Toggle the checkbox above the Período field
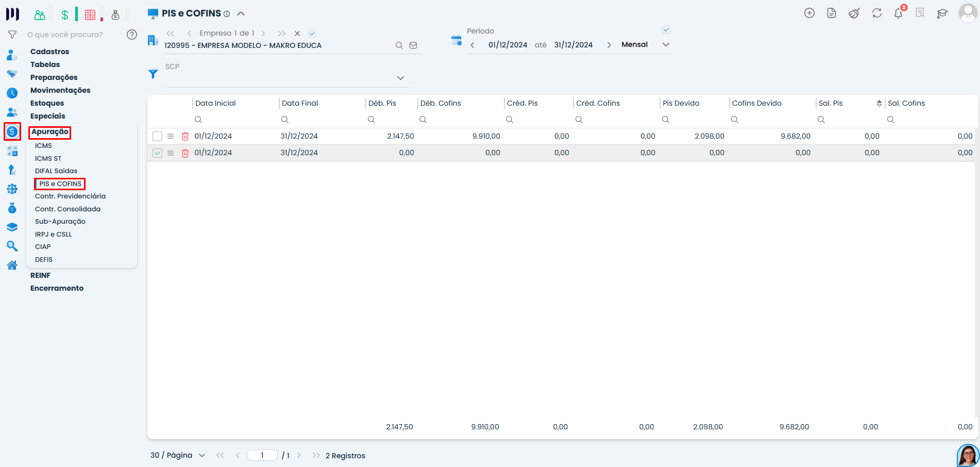The image size is (980, 467). (x=666, y=30)
